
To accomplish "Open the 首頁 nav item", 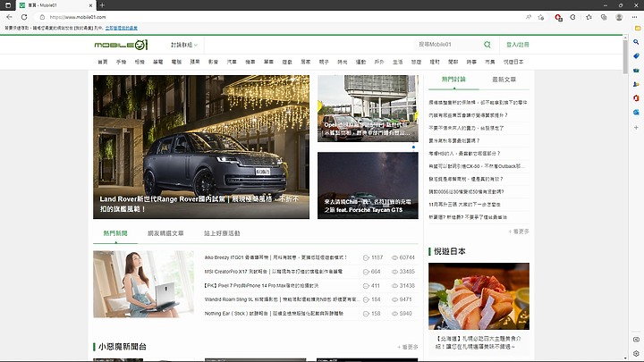I will [103, 62].
